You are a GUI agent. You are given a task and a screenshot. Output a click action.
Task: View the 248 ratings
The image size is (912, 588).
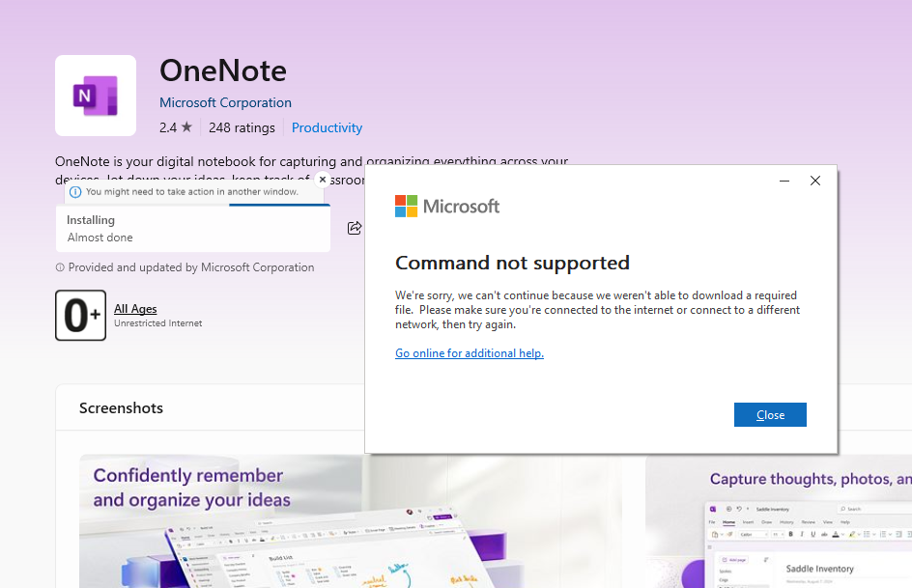point(242,127)
